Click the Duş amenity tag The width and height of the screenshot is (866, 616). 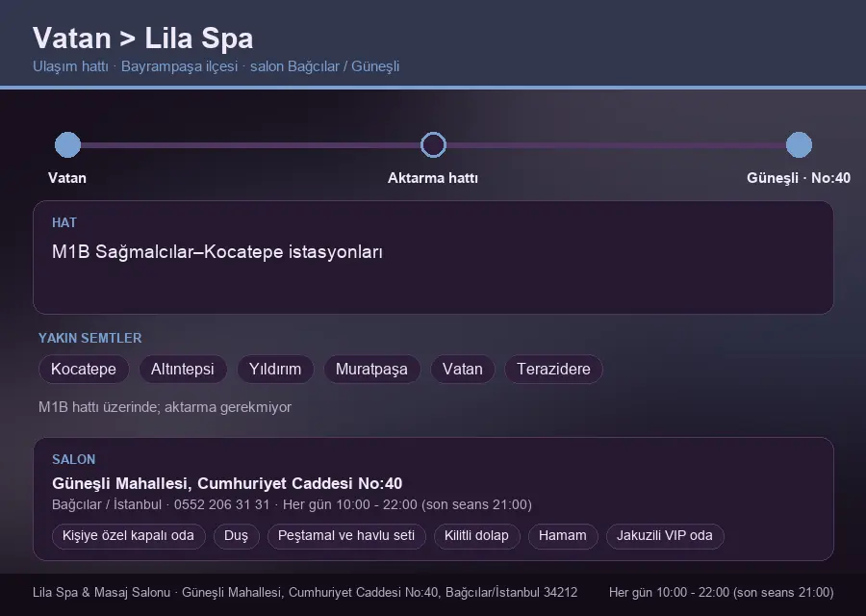point(236,536)
